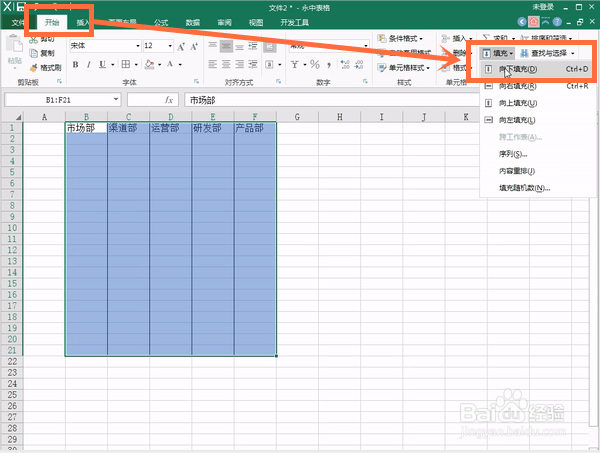Select top vertical alignment
The height and width of the screenshot is (453, 600).
[x=213, y=46]
